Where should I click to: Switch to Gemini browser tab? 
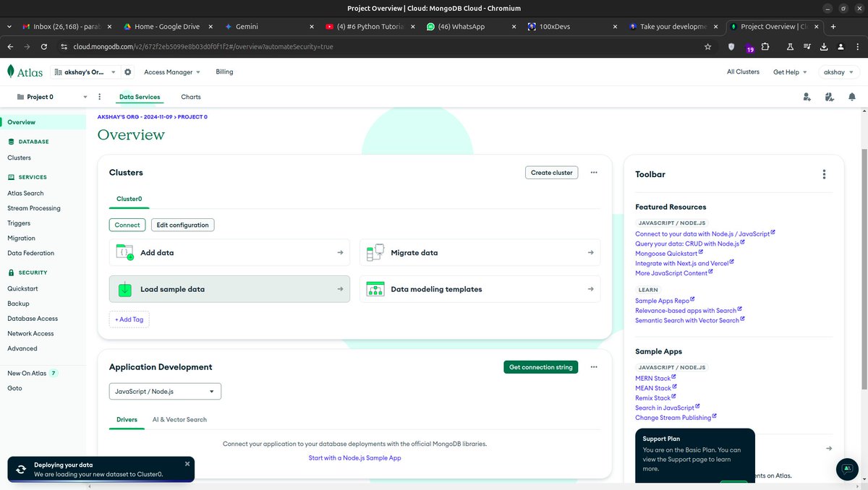[x=268, y=26]
